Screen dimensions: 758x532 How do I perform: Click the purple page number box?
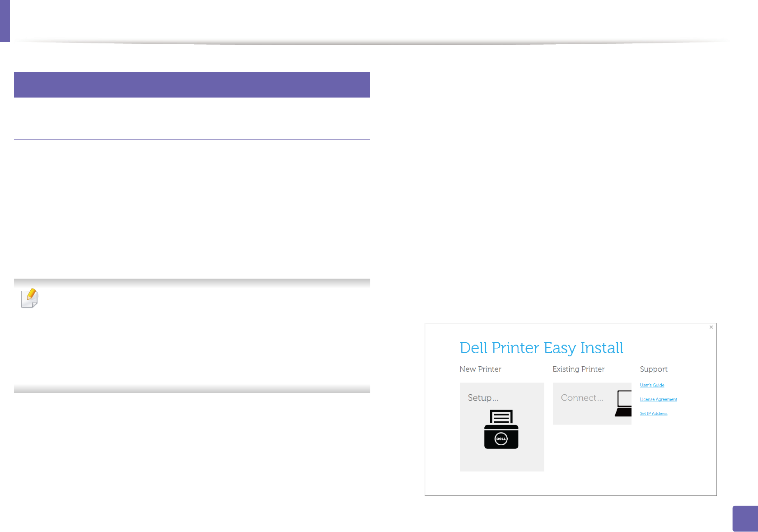(x=744, y=518)
